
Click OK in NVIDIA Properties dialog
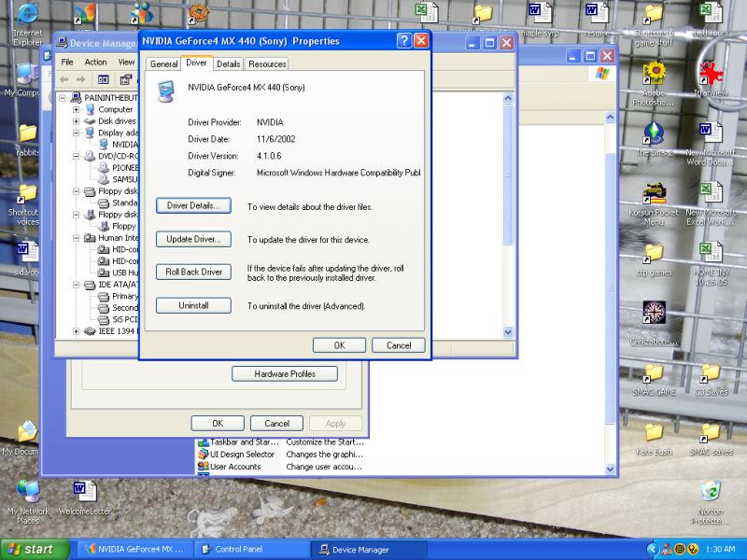[339, 345]
